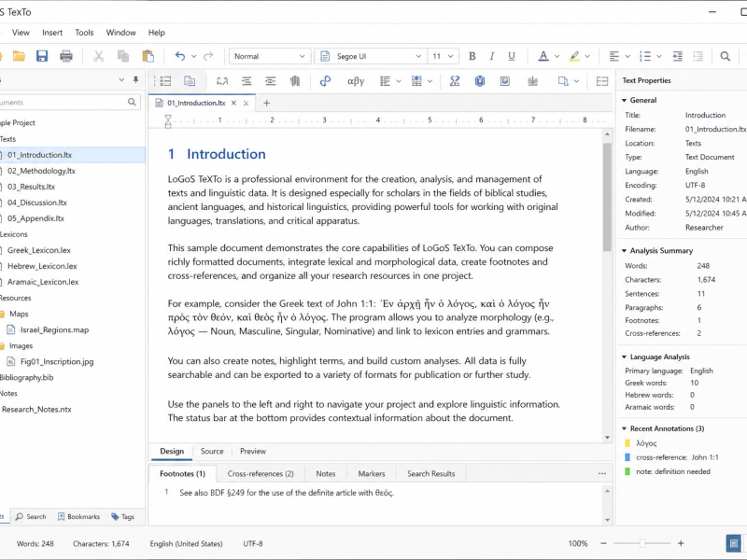Open the Normal paragraph style dropdown
This screenshot has width=747, height=560.
[270, 56]
